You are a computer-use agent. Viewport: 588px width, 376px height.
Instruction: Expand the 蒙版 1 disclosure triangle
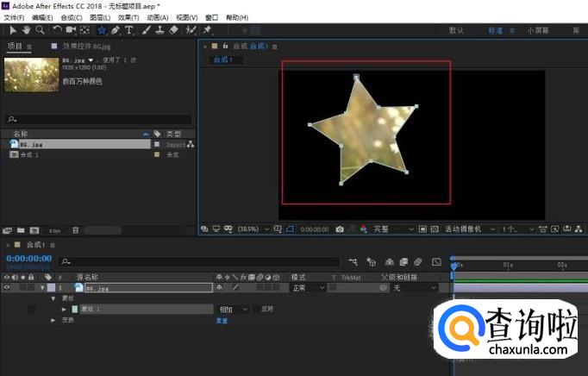pyautogui.click(x=64, y=309)
